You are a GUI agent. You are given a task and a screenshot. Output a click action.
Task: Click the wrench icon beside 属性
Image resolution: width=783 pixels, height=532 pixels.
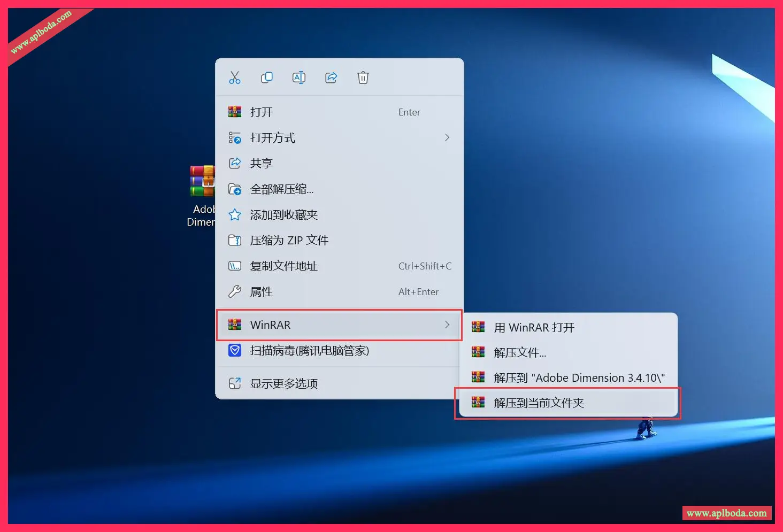(x=235, y=292)
